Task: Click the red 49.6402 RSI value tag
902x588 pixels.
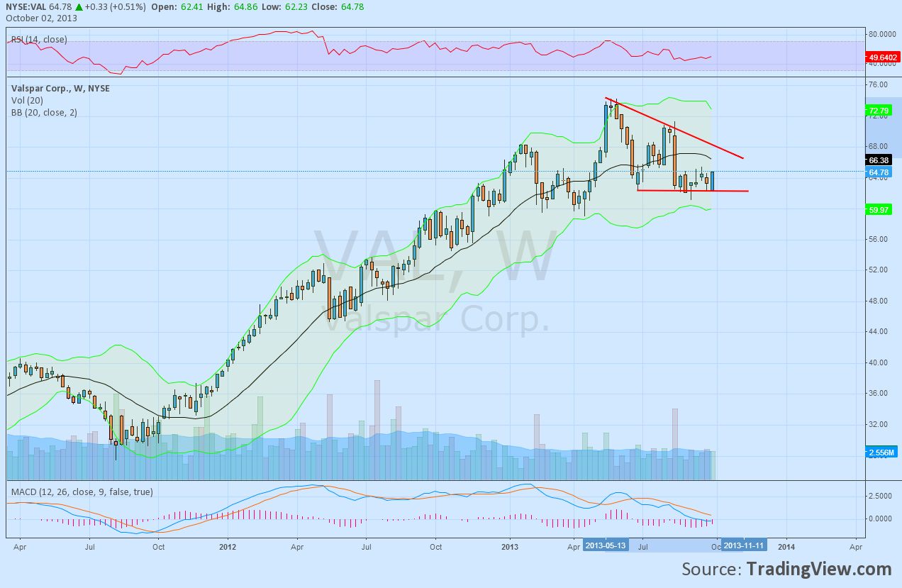Action: point(882,57)
